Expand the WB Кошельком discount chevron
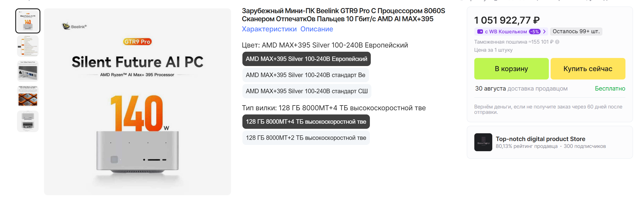Image resolution: width=644 pixels, height=202 pixels. (544, 31)
